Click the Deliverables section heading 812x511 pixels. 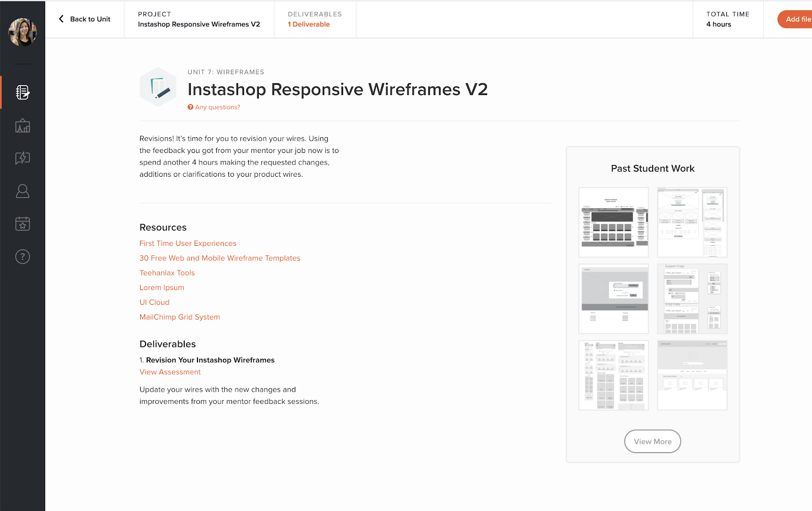pos(167,344)
